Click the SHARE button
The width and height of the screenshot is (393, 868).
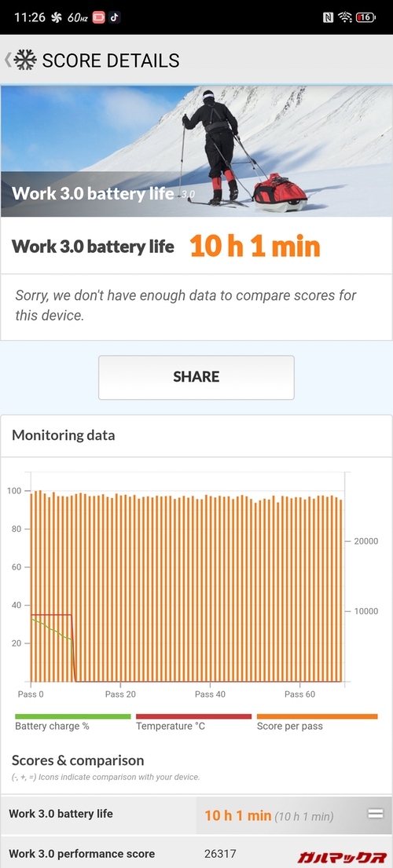[x=196, y=377]
